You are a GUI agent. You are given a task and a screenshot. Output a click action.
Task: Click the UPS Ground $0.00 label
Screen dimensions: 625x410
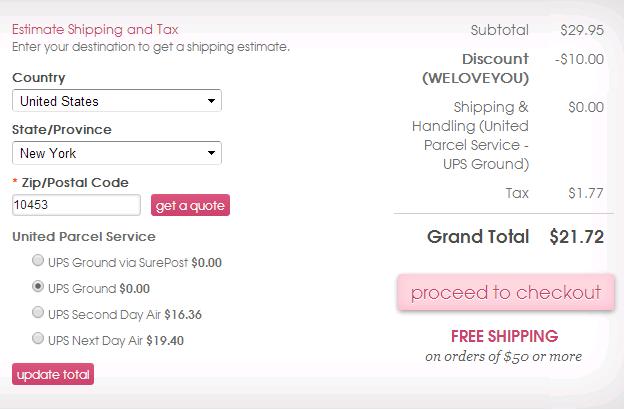99,288
